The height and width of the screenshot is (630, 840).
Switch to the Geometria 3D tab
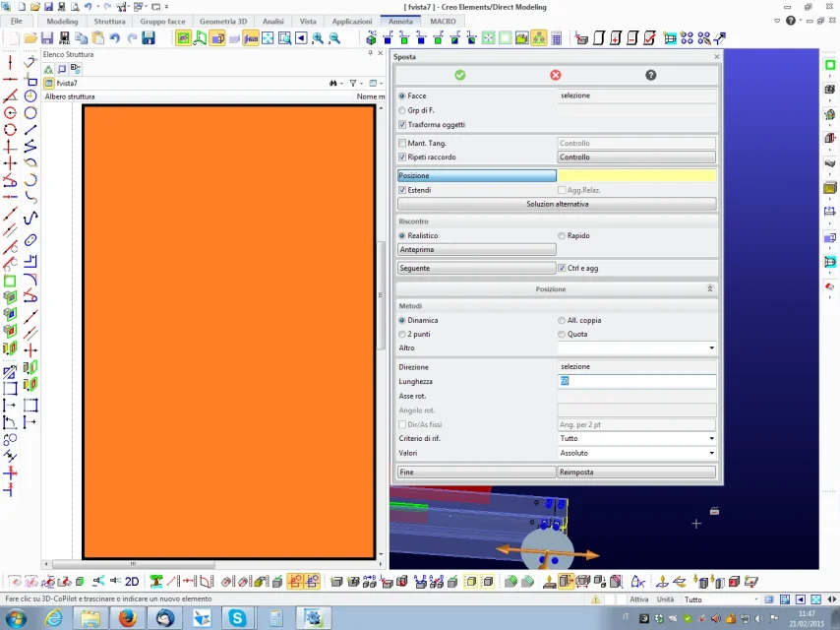pos(223,22)
